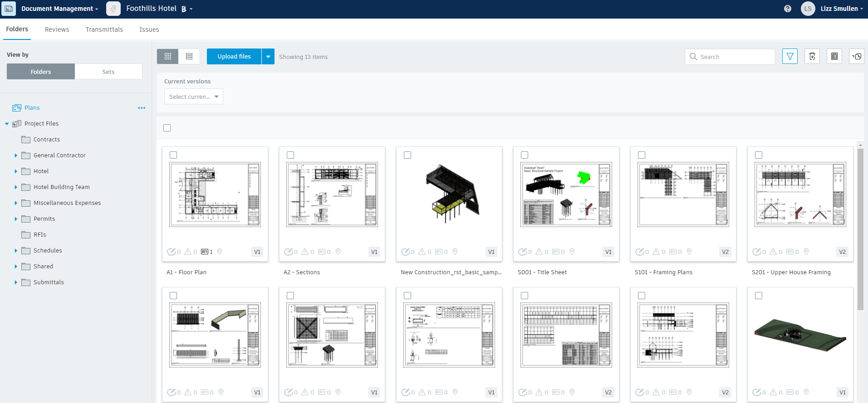The image size is (868, 403).
Task: Click scrollbar up arrow in document grid
Action: pyautogui.click(x=860, y=145)
